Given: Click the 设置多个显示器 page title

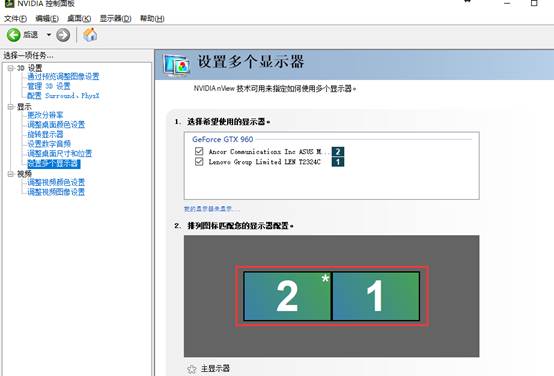Looking at the screenshot, I should point(251,62).
